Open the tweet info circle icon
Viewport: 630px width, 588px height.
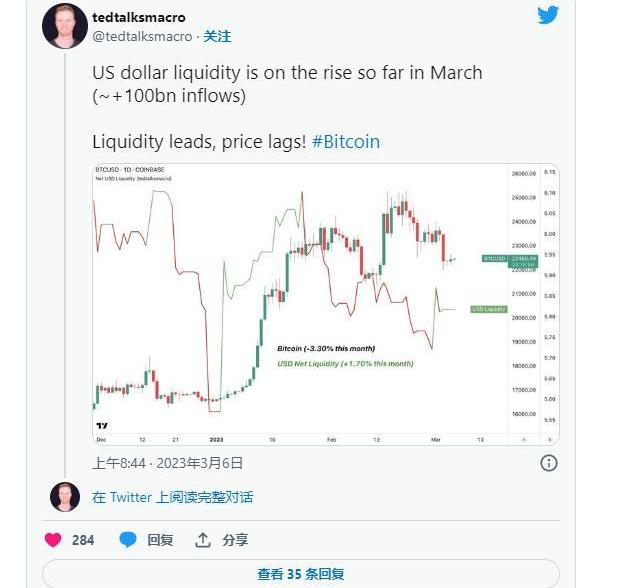[x=548, y=463]
